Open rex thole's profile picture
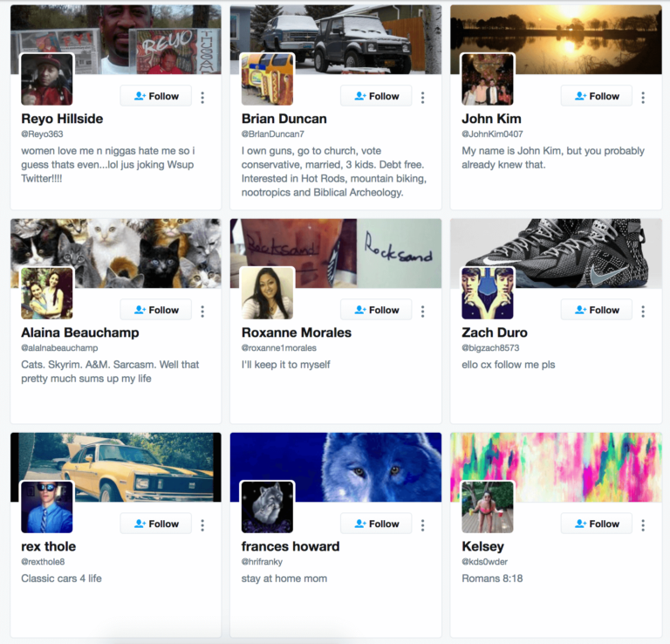 tap(47, 507)
